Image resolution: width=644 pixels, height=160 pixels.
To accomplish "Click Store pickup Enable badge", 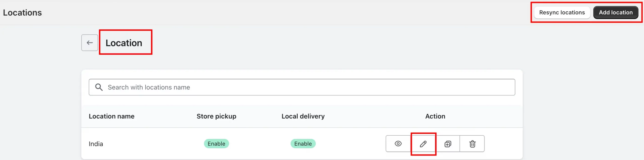I will pos(216,144).
